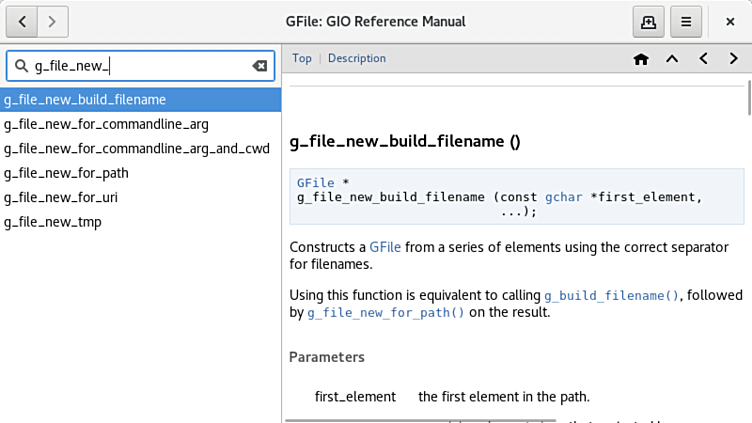
Task: Go up one level in the documentation
Action: pyautogui.click(x=672, y=59)
